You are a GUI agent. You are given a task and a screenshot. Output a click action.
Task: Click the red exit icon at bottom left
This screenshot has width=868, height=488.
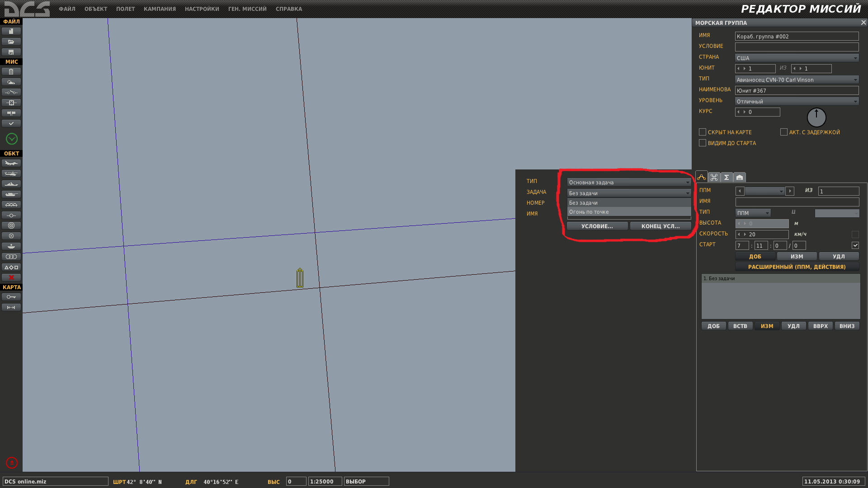12,463
